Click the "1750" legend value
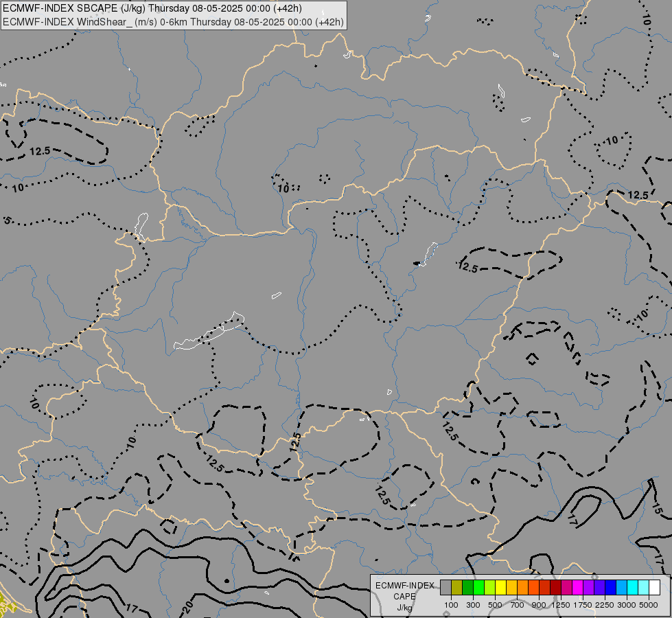Image resolution: width=672 pixels, height=618 pixels. point(583,605)
